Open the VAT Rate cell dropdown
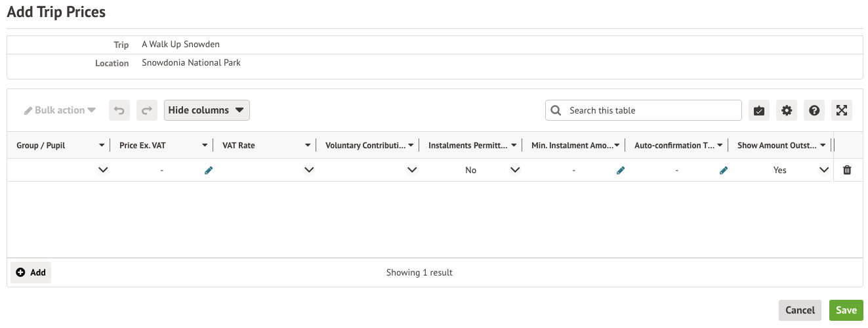Viewport: 868px width, 328px height. tap(309, 170)
